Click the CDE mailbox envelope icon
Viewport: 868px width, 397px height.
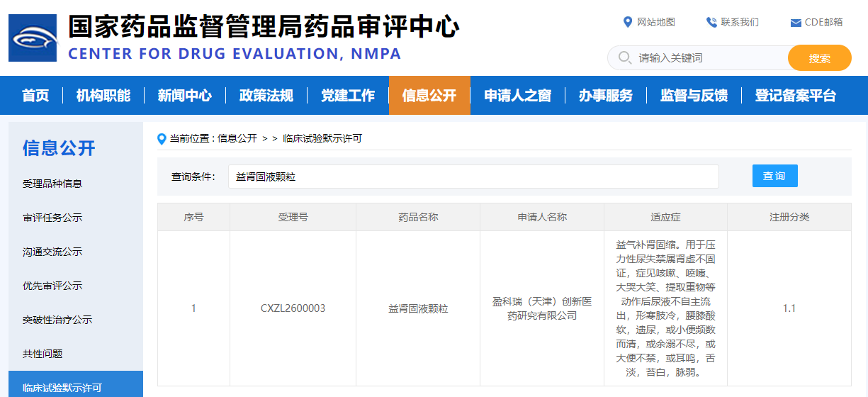tap(796, 23)
